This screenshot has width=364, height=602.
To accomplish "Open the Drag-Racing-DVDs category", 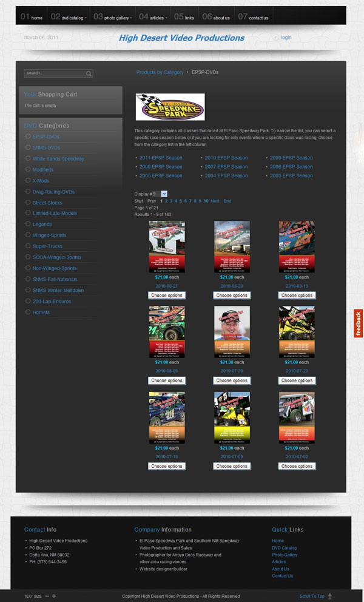I will coord(53,192).
